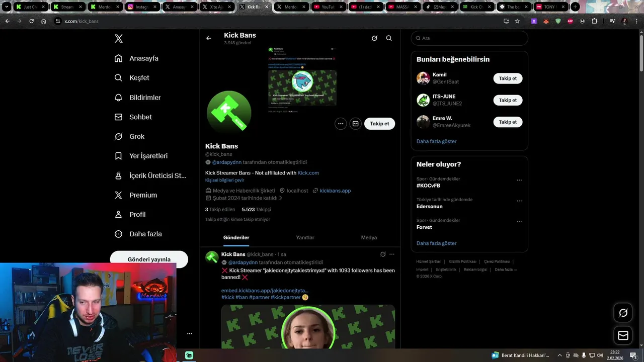Open Kamil's avatar in suggestions
The height and width of the screenshot is (362, 644).
click(423, 78)
